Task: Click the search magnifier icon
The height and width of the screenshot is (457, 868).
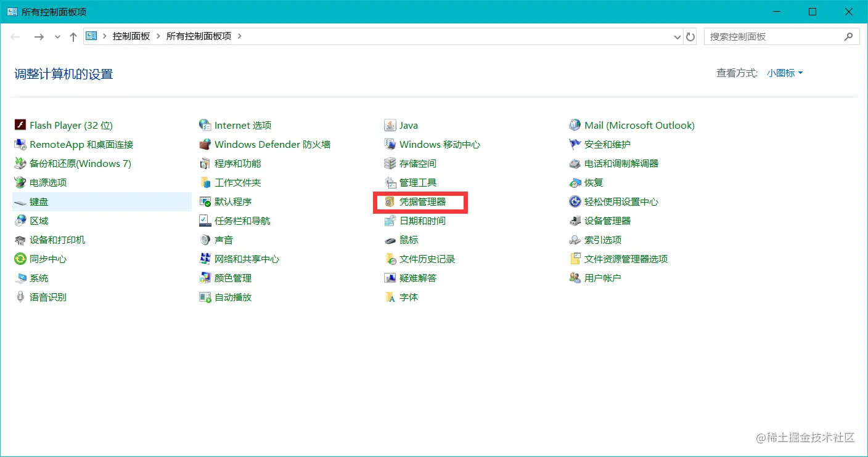Action: coord(850,36)
